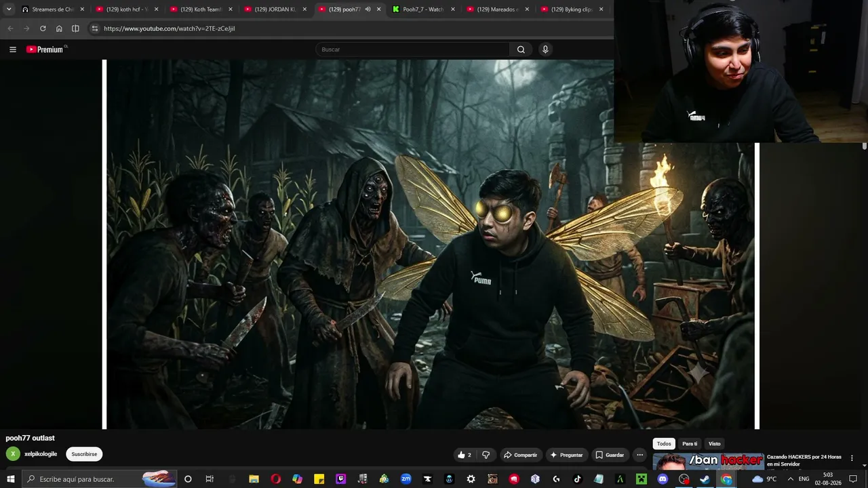The width and height of the screenshot is (868, 488).
Task: Go to the browser home page
Action: point(59,28)
